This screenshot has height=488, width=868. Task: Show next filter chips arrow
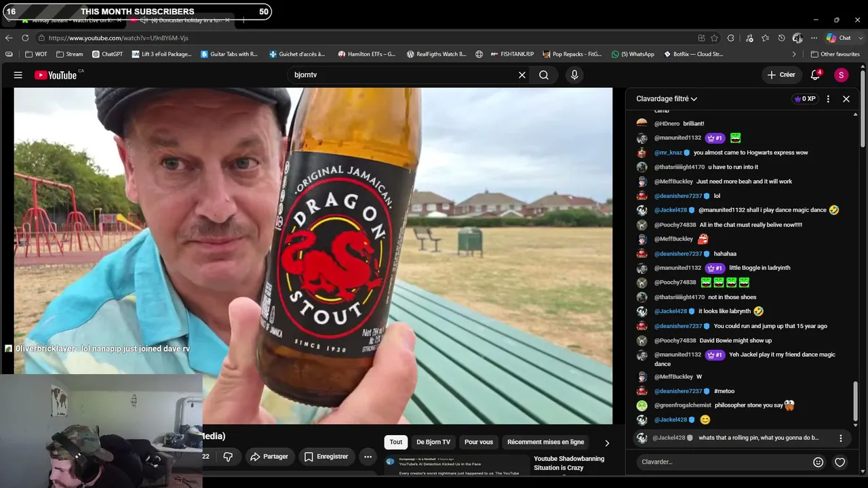pos(607,443)
